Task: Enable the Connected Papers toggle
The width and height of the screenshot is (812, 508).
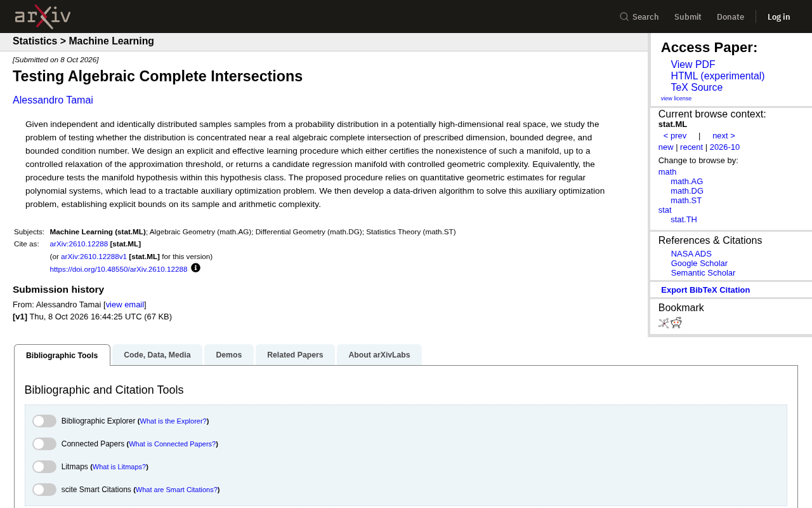Action: (44, 444)
